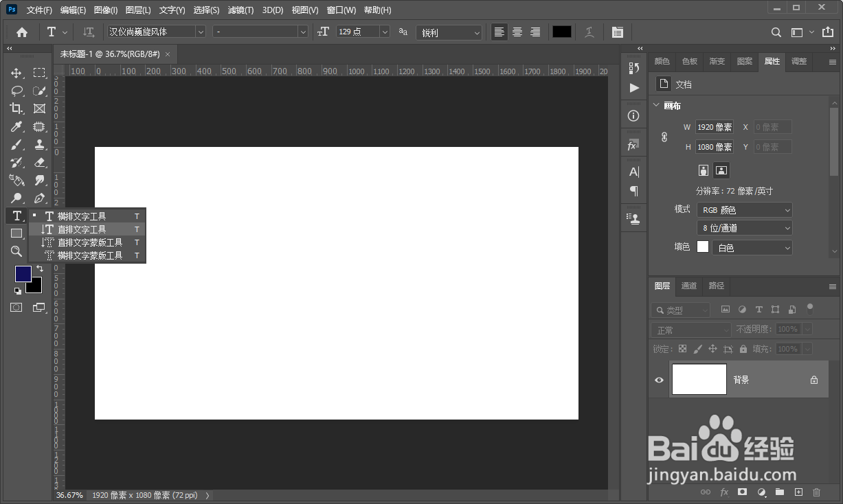Viewport: 843px width, 504px height.
Task: Open the Info panel icon
Action: coord(633,116)
